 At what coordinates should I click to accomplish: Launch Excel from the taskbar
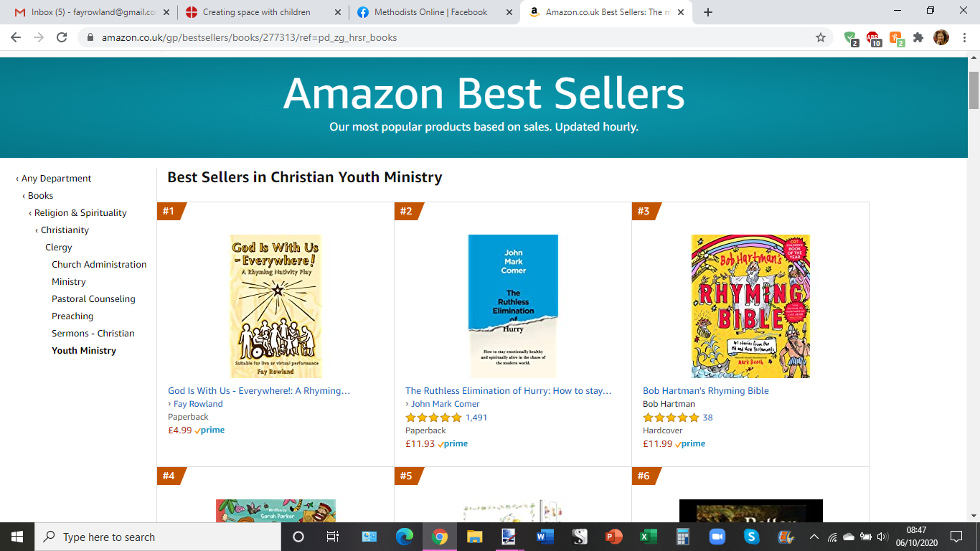[x=648, y=536]
